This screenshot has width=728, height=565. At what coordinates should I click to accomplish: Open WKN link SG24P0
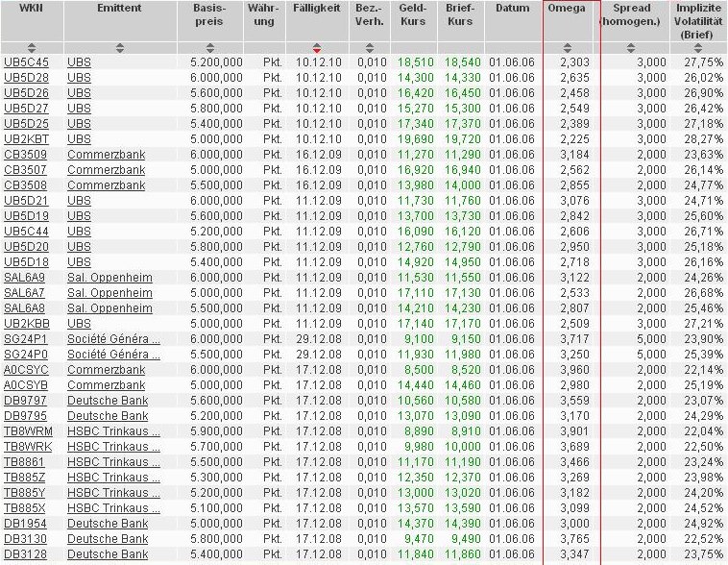point(26,354)
